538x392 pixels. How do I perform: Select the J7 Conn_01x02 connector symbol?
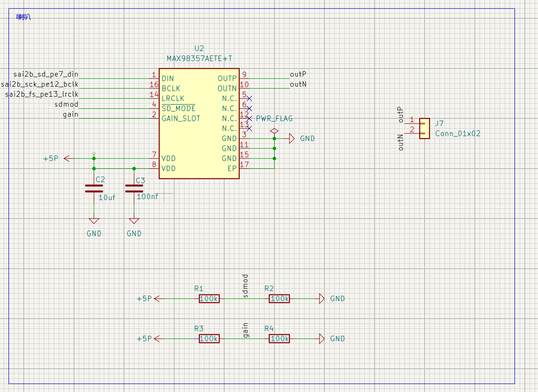[424, 128]
